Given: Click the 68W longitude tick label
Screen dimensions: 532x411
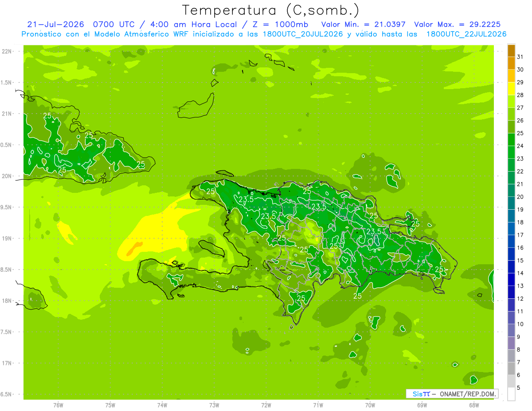Looking at the screenshot, I should pyautogui.click(x=474, y=405).
